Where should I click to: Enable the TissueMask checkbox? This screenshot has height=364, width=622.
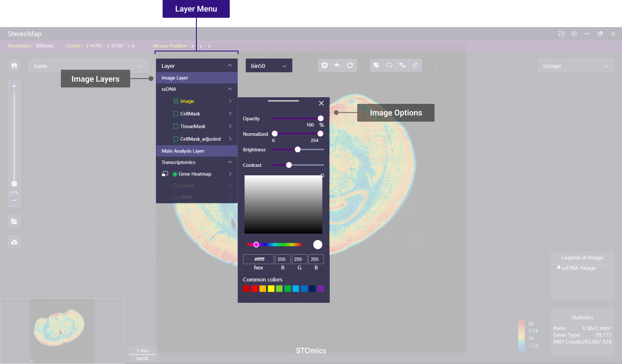(x=176, y=126)
